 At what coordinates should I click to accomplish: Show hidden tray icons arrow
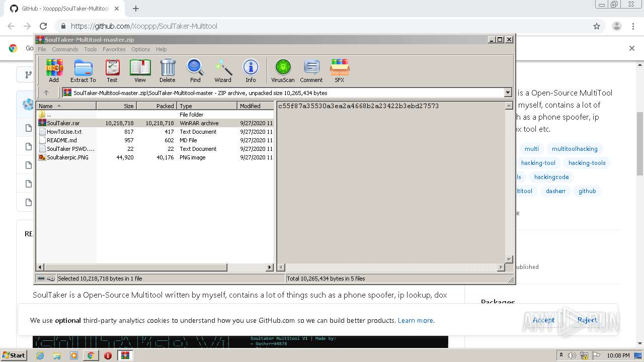pyautogui.click(x=561, y=355)
